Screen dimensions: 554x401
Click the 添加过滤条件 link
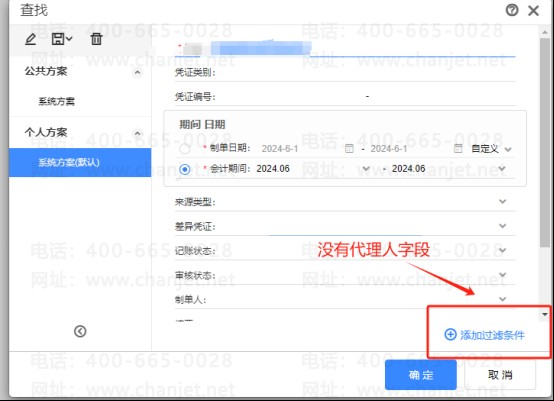pos(484,335)
